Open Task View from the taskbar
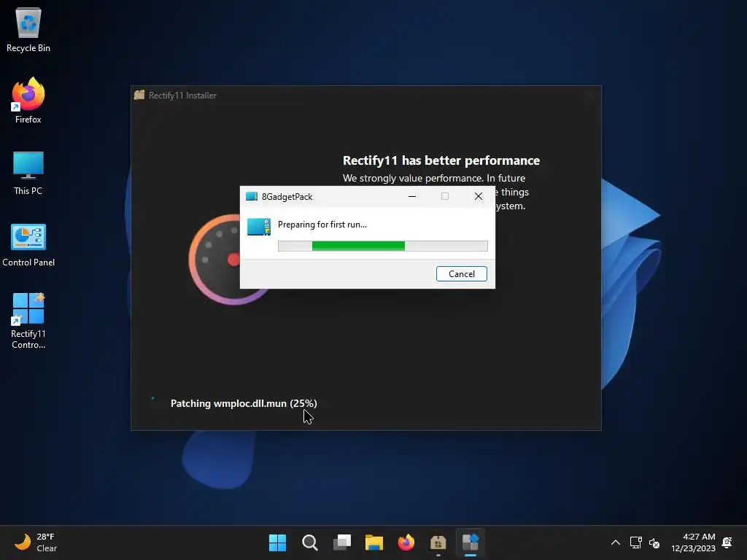This screenshot has width=747, height=560. [342, 542]
